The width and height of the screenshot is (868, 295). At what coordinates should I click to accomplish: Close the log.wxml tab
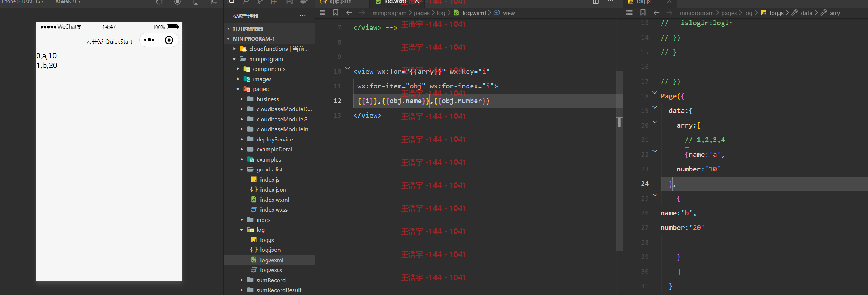click(x=416, y=2)
